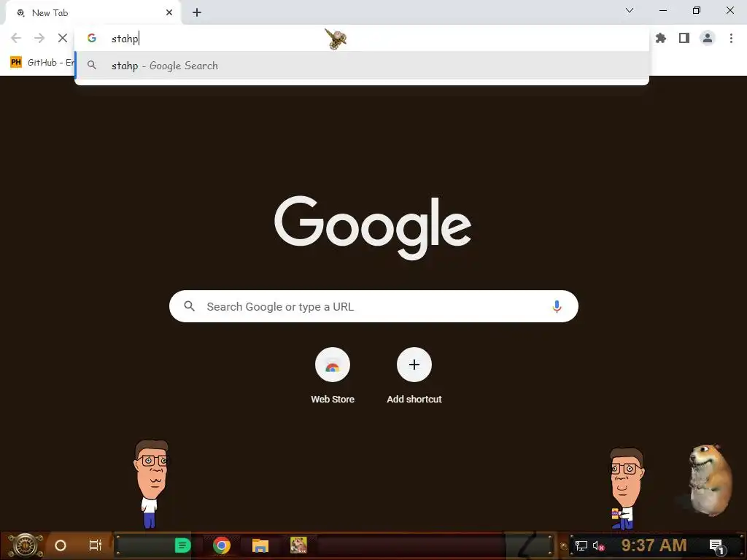The image size is (747, 560).
Task: Open the steampunk Start button
Action: click(26, 545)
